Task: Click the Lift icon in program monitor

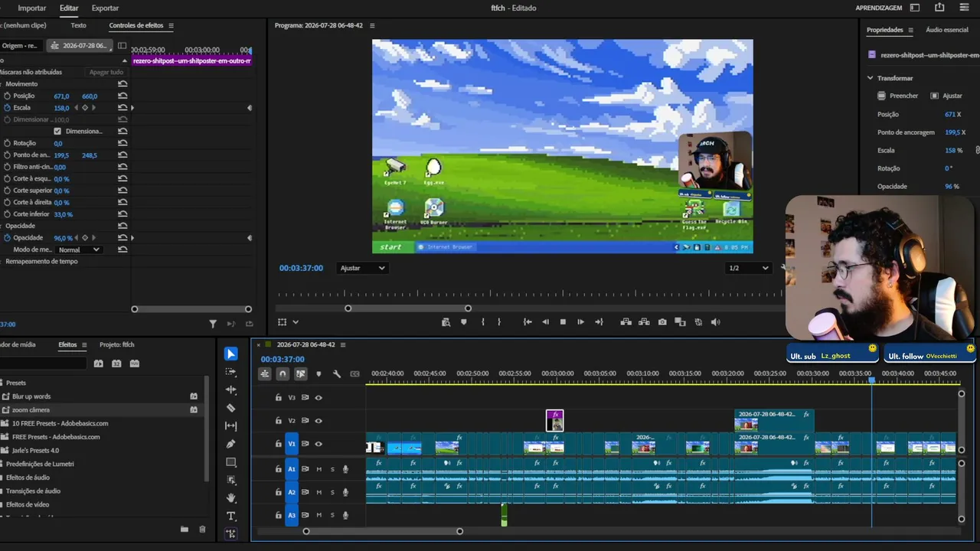Action: click(626, 322)
